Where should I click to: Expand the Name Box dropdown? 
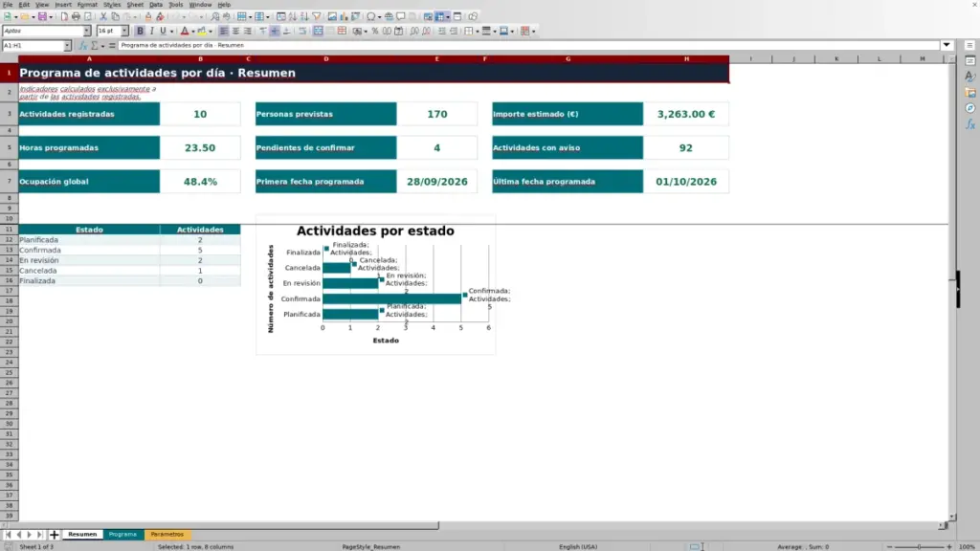tap(67, 46)
